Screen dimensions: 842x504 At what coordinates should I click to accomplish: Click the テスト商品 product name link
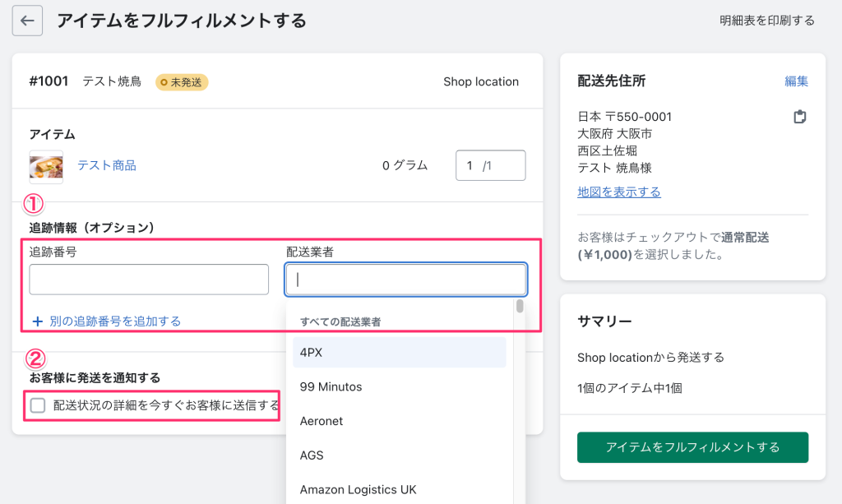click(108, 165)
